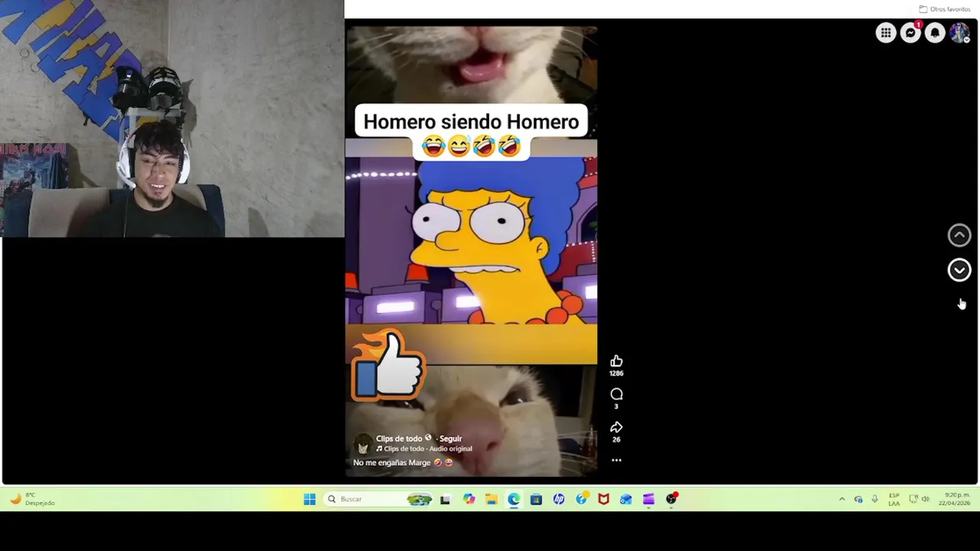Open the Windows Start menu
980x551 pixels.
(309, 499)
